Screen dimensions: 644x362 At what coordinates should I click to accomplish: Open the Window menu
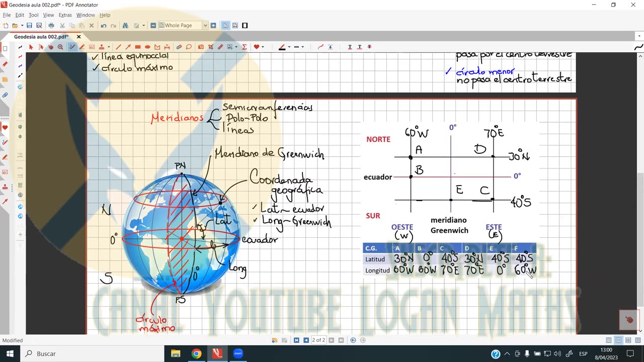coord(86,15)
